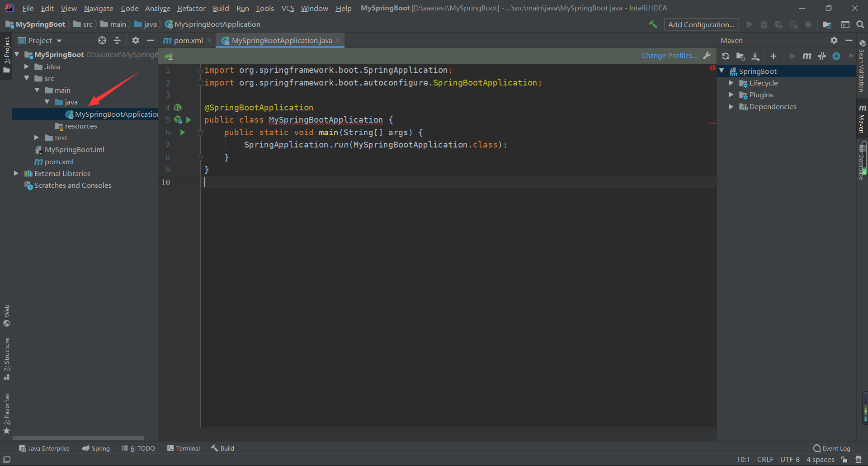Toggle Maven Skip Tests mode
The image size is (868, 466).
point(836,56)
